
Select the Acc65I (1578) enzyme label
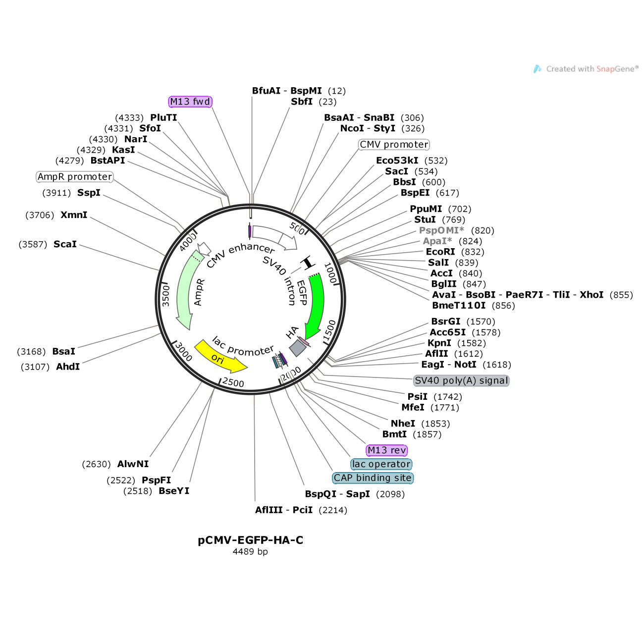[465, 332]
